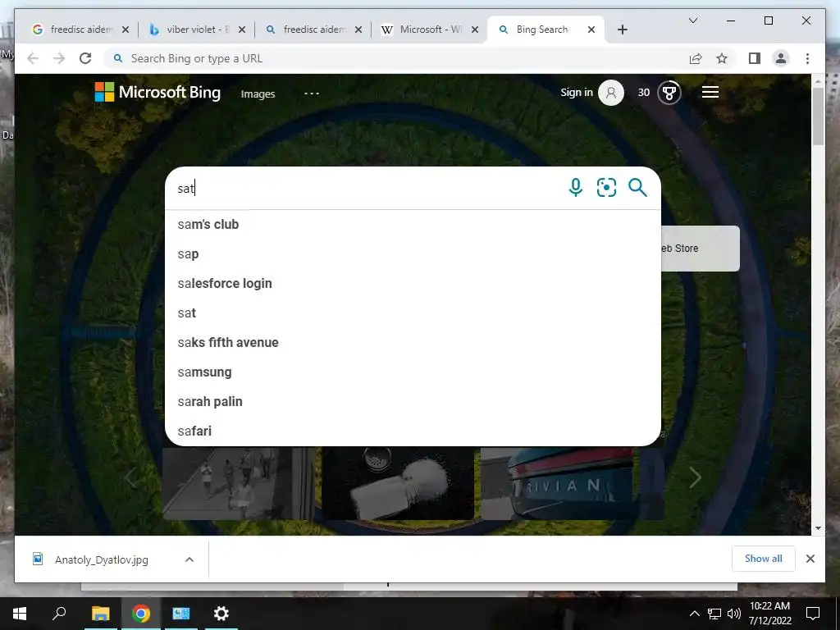The height and width of the screenshot is (630, 840).
Task: Select suggestion sarah palin
Action: (413, 401)
